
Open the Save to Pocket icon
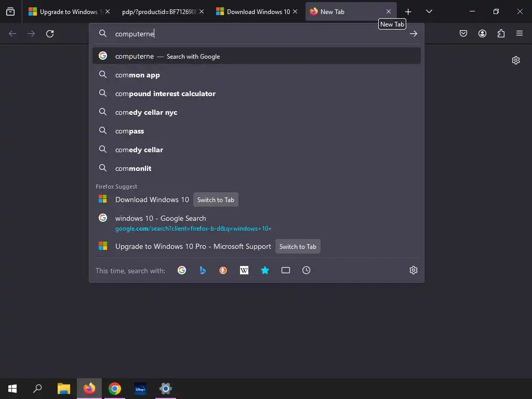(x=463, y=33)
